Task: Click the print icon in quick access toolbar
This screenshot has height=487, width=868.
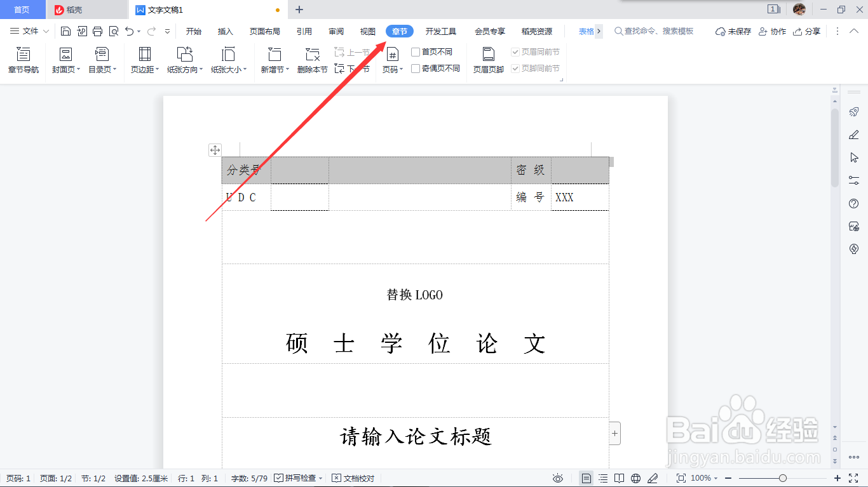Action: point(98,31)
